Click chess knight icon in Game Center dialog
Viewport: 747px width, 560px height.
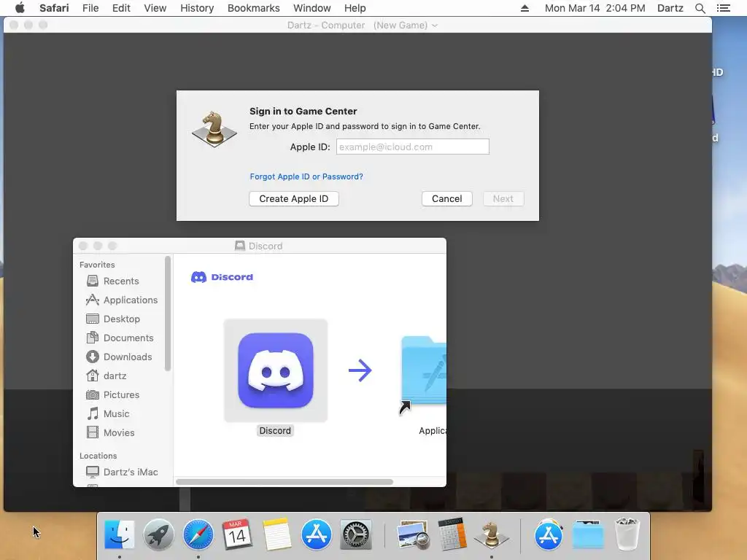tap(214, 128)
